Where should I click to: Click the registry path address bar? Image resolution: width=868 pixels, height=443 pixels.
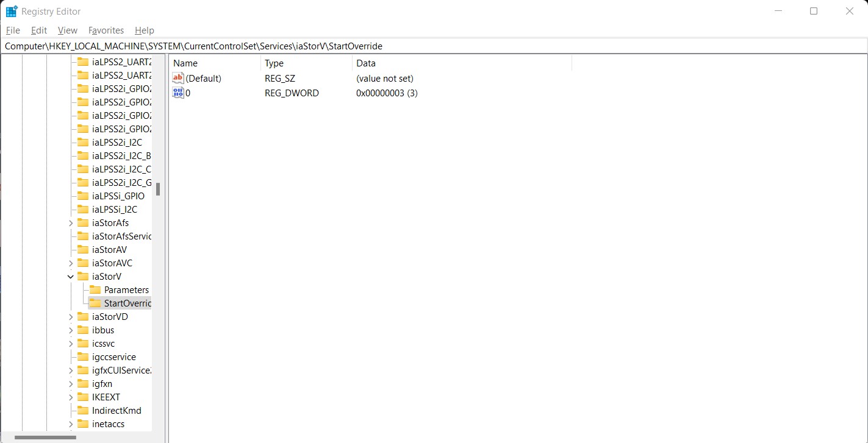click(x=427, y=46)
